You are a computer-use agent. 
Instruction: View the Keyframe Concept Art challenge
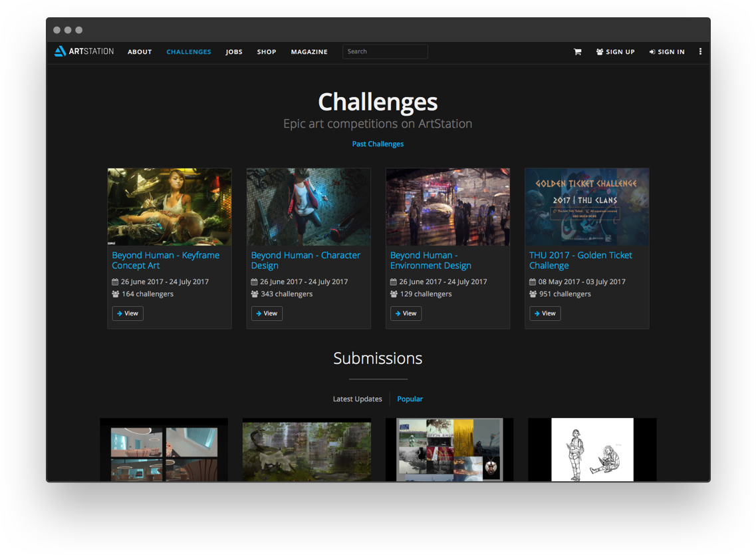click(x=128, y=313)
